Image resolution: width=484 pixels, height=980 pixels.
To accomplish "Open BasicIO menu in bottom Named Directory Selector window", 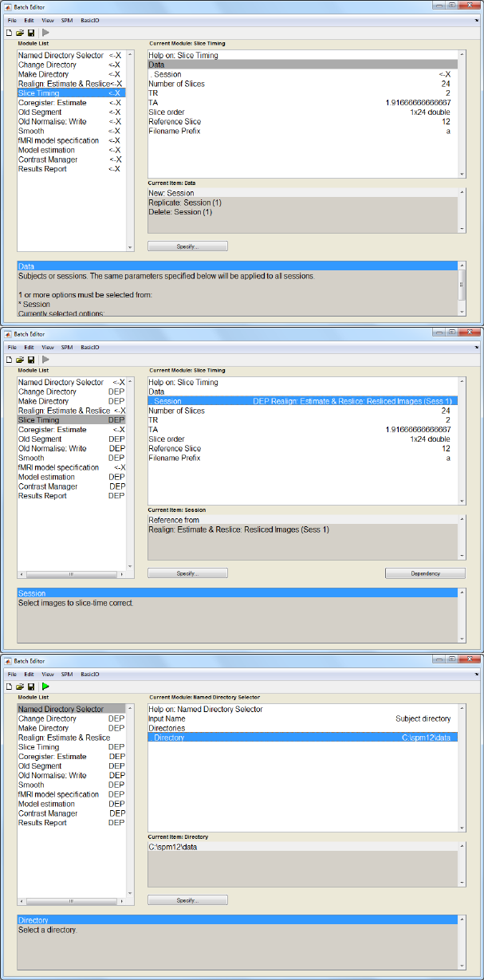I will 89,674.
